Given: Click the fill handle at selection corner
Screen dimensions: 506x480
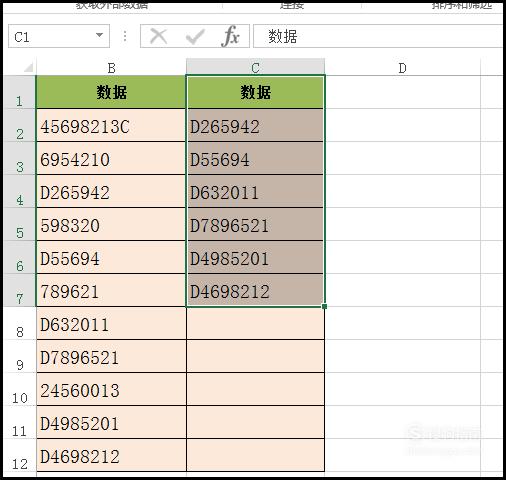Looking at the screenshot, I should pos(325,306).
